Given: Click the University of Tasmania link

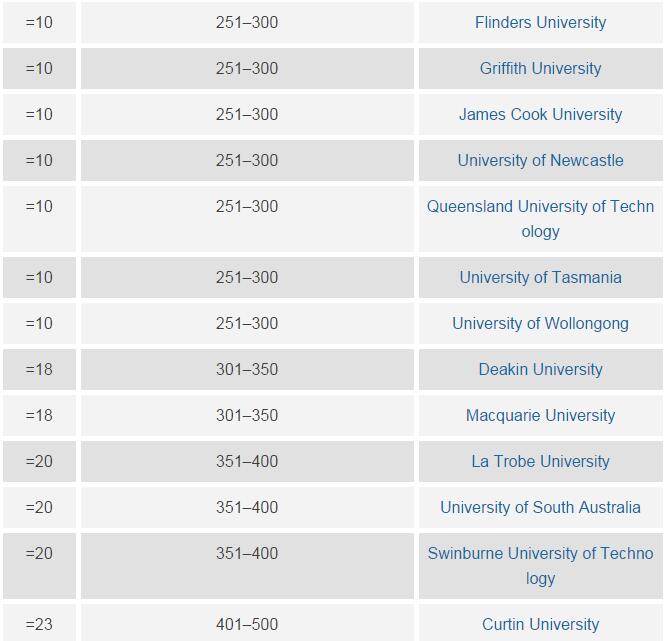Looking at the screenshot, I should tap(540, 277).
